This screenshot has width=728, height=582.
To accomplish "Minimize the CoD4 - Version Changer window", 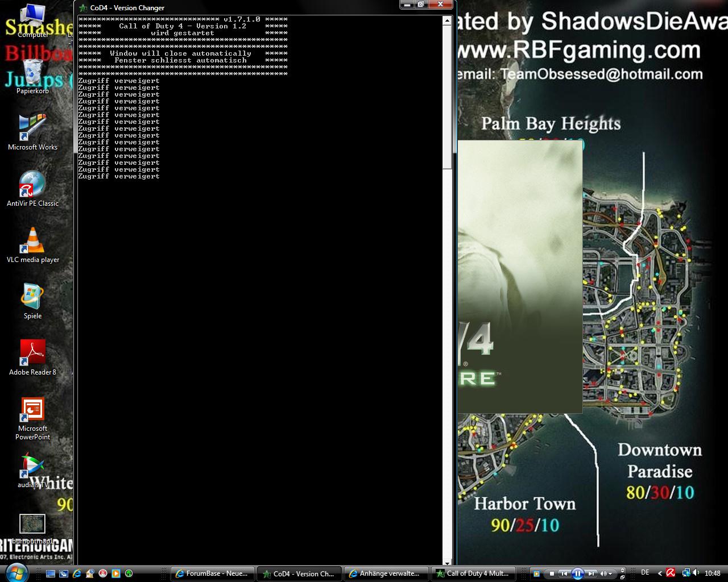I will 407,4.
